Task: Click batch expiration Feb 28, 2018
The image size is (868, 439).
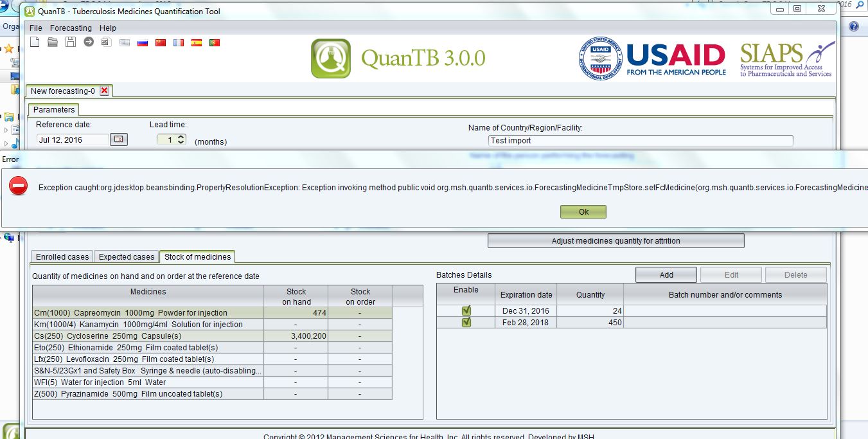Action: coord(526,322)
